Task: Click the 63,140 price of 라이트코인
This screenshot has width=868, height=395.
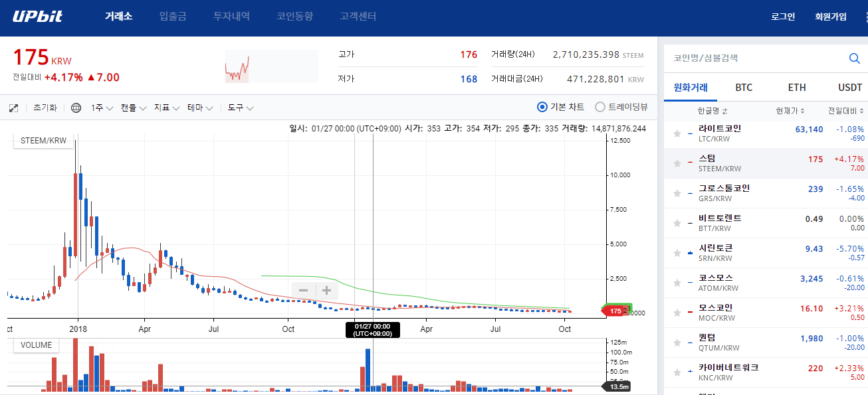Action: pos(809,129)
